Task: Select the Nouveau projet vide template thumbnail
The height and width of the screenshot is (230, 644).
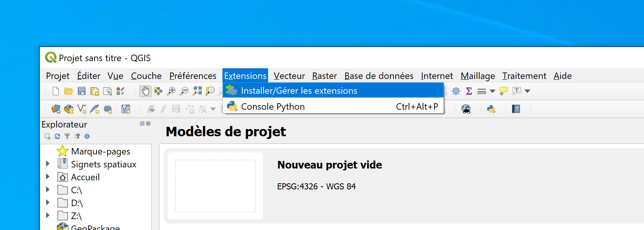Action: click(215, 186)
